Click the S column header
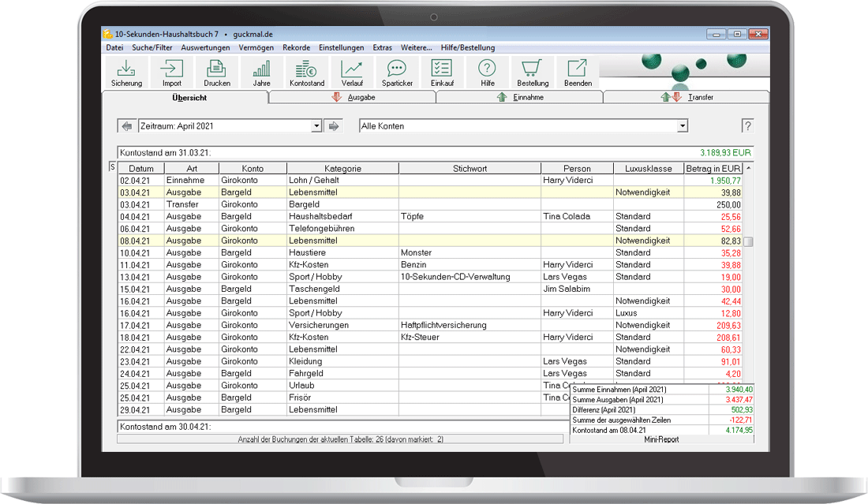This screenshot has height=504, width=868. pos(113,167)
